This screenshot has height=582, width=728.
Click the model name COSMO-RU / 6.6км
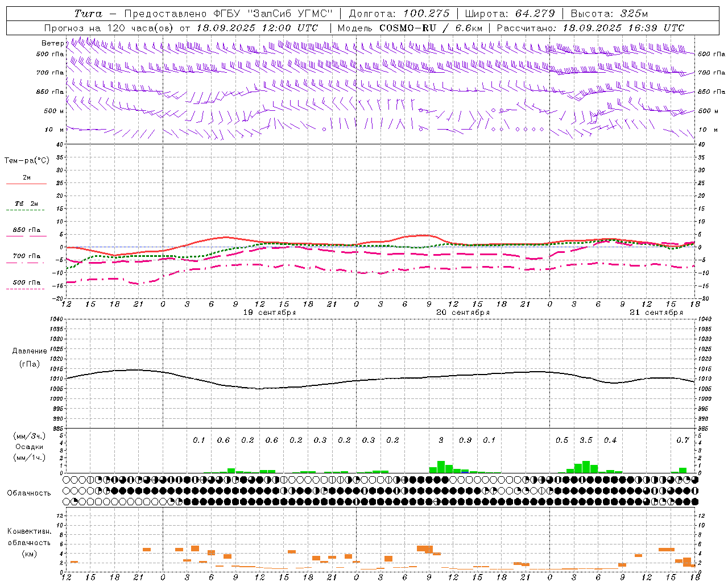[431, 28]
